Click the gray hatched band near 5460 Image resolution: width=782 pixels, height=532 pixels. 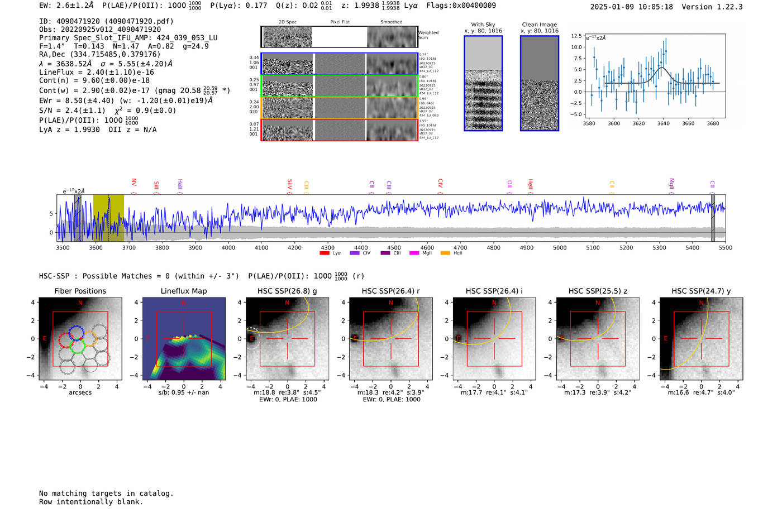[713, 218]
